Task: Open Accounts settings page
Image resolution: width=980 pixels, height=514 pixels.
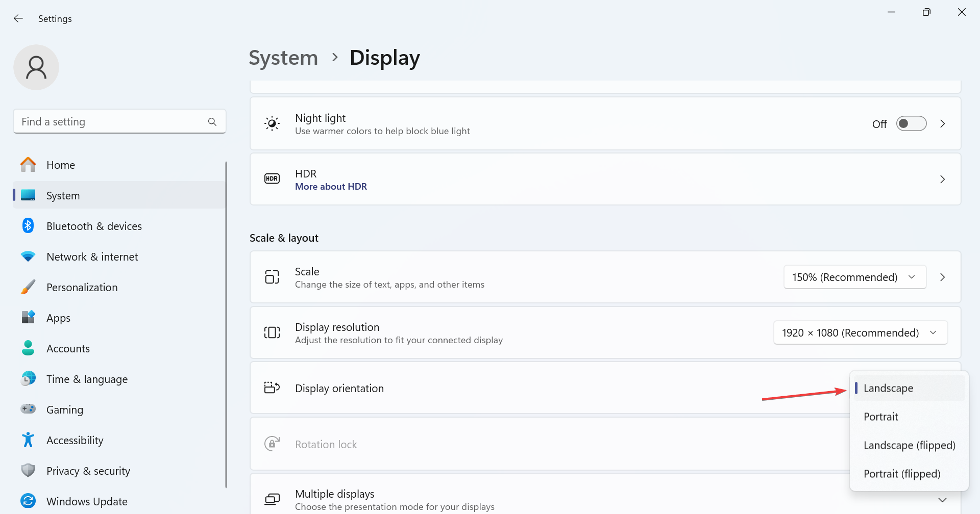Action: coord(119,348)
